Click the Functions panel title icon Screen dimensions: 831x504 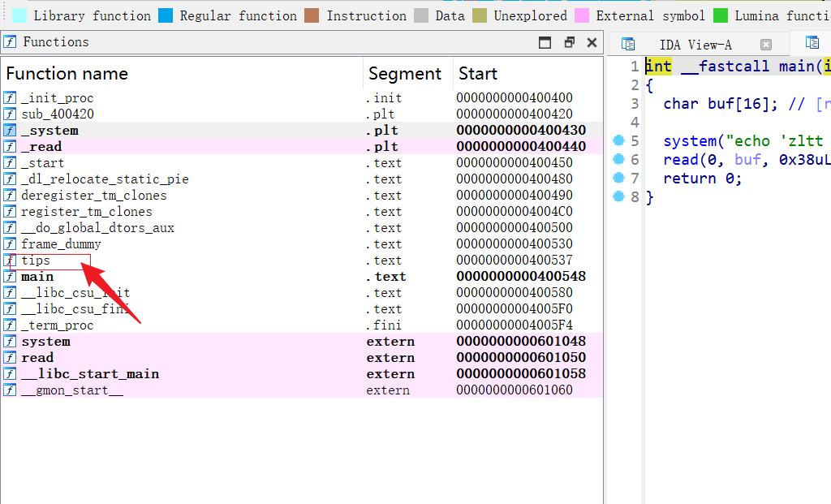click(11, 42)
